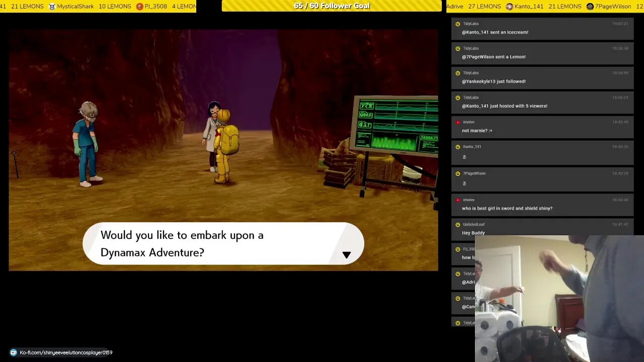Click the 'not marnie? :<' chat message

coord(477,131)
